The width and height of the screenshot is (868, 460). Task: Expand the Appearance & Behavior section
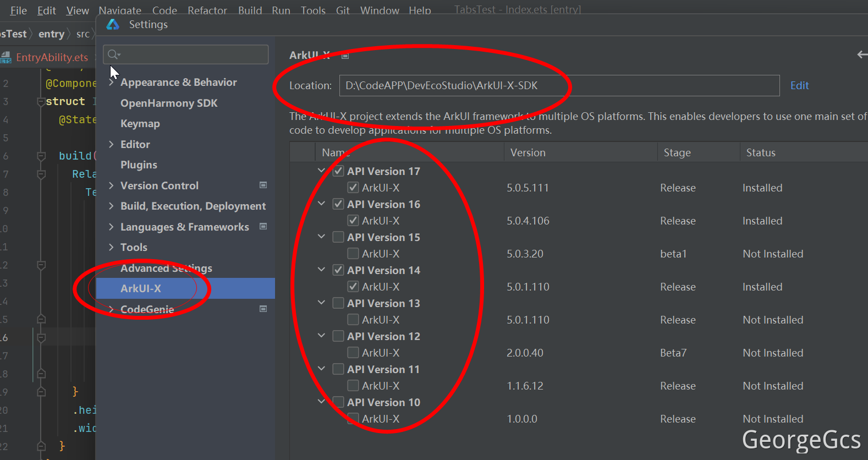(x=112, y=83)
